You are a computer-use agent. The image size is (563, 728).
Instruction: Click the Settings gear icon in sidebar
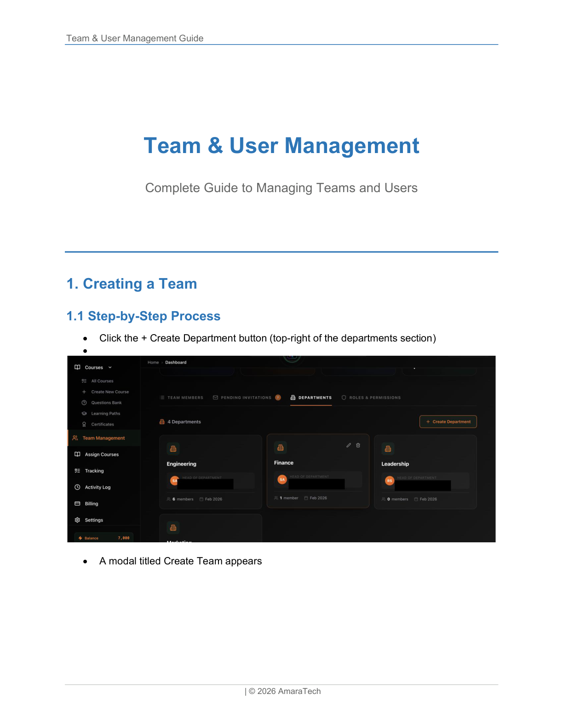[77, 520]
